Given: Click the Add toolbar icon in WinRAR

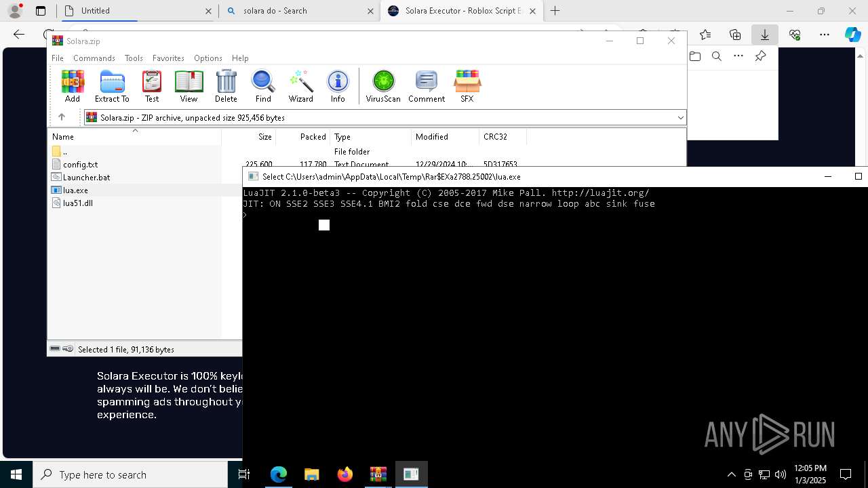Looking at the screenshot, I should 73,86.
